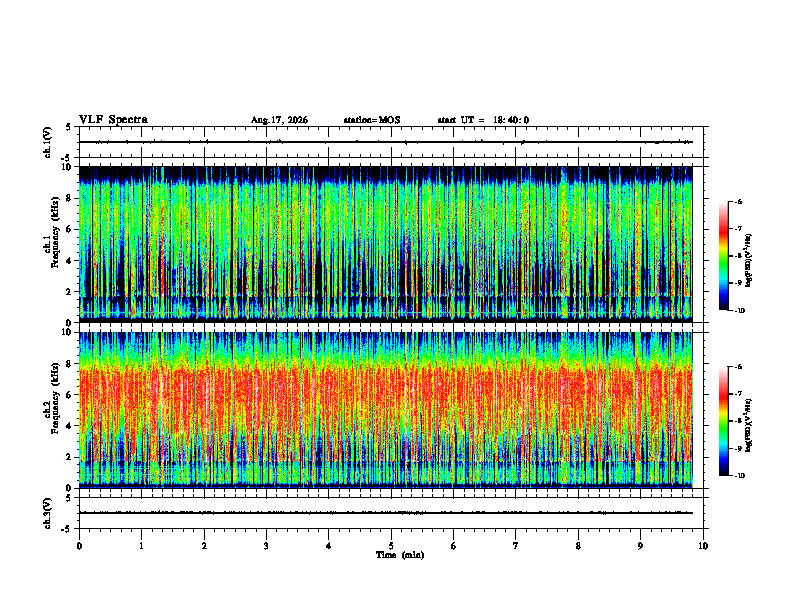
Task: Click the "5" tick on ch.1(V) axis
Action: (69, 127)
